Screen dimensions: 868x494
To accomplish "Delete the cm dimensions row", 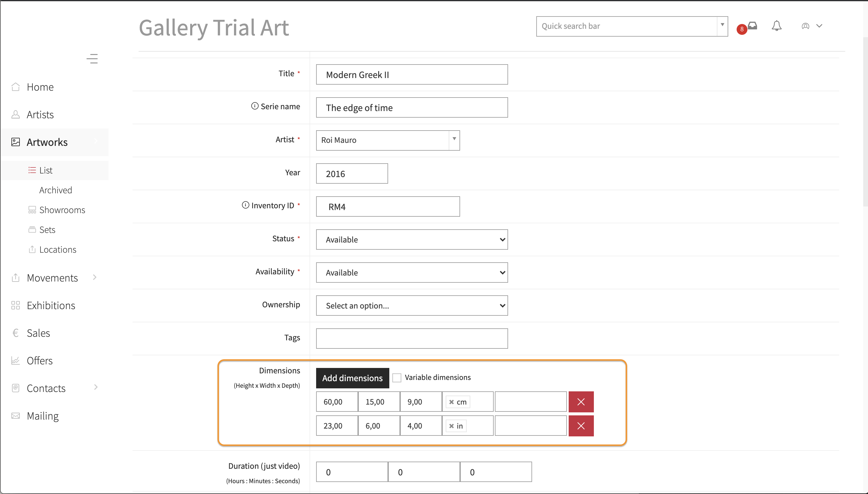I will 581,402.
